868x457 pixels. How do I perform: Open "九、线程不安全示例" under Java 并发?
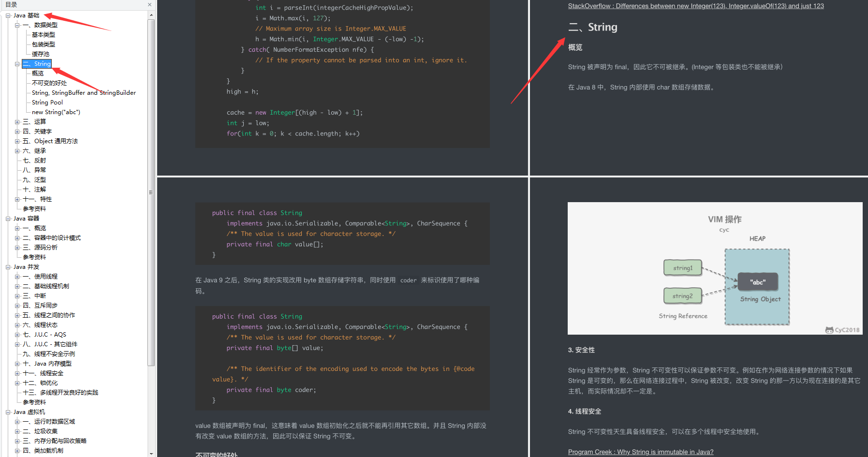[x=47, y=354]
